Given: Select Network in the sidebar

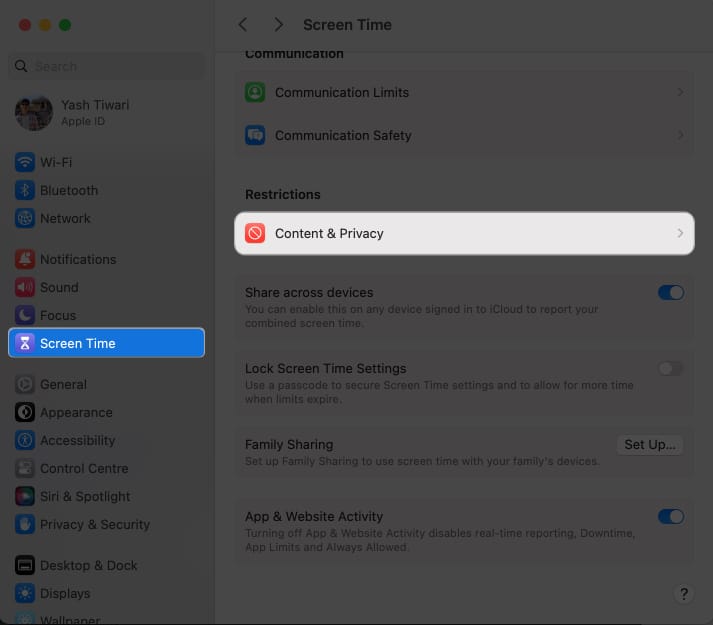Looking at the screenshot, I should [106, 218].
